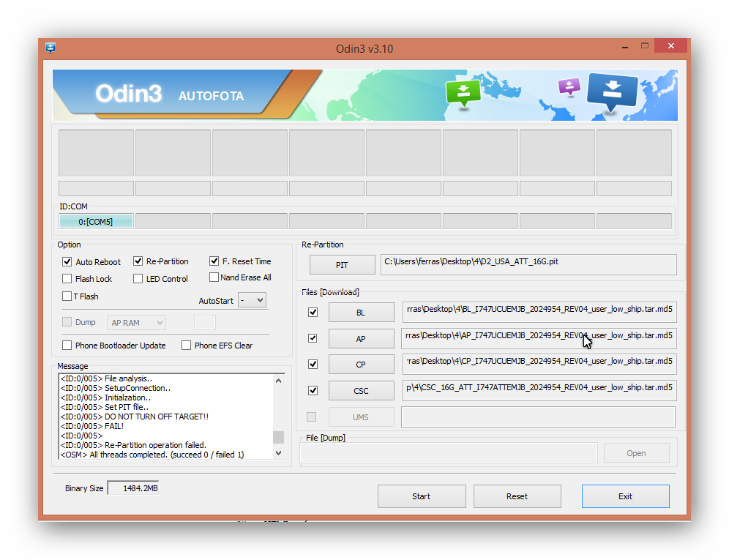The height and width of the screenshot is (560, 729).
Task: Click the purple download icon in banner
Action: pos(569,86)
